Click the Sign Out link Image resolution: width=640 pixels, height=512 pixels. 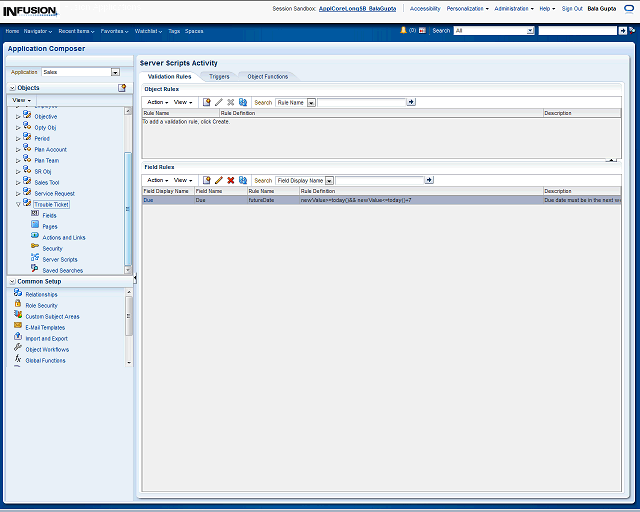(572, 8)
